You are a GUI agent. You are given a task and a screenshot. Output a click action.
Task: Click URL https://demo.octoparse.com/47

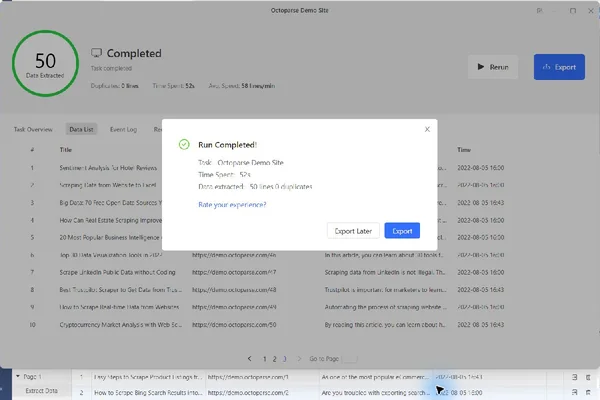click(x=234, y=272)
